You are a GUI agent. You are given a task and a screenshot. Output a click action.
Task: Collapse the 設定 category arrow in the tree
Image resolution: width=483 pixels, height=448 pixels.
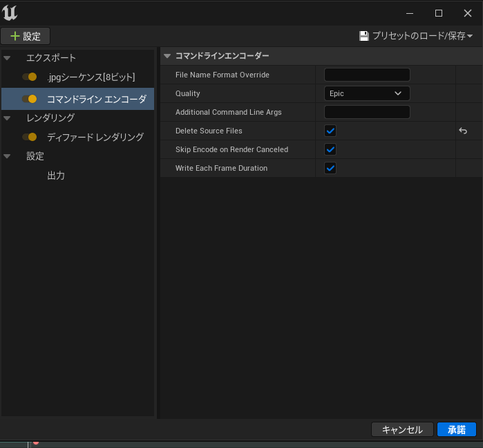point(7,156)
